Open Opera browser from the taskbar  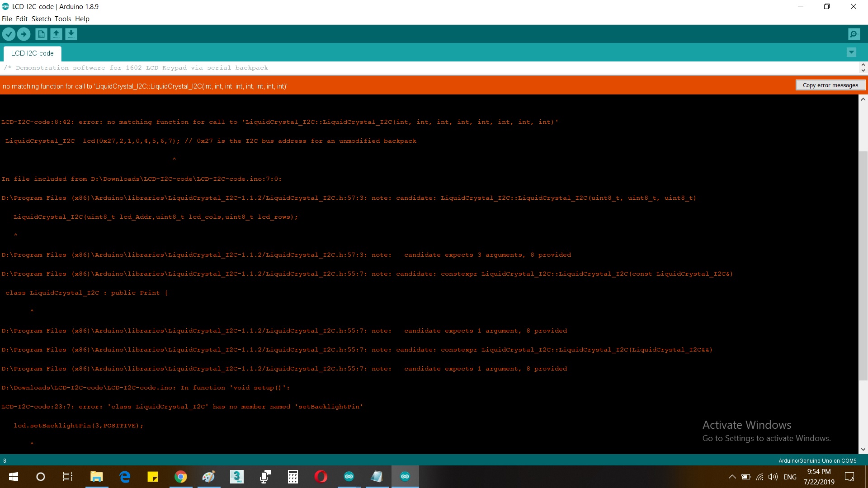321,477
